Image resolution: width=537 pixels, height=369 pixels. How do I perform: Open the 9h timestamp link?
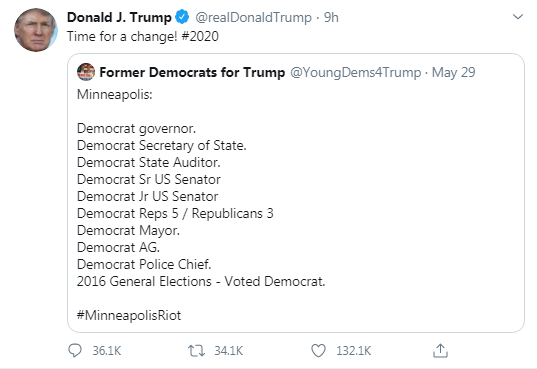coord(331,17)
